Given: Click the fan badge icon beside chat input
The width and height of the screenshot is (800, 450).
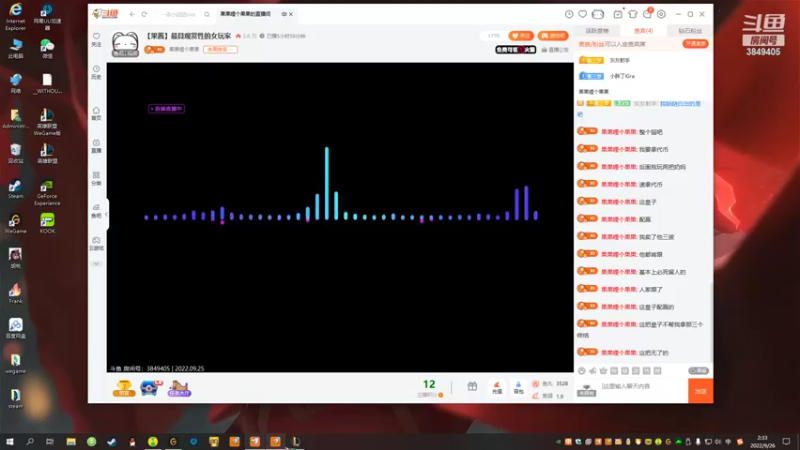Looking at the screenshot, I should [587, 390].
